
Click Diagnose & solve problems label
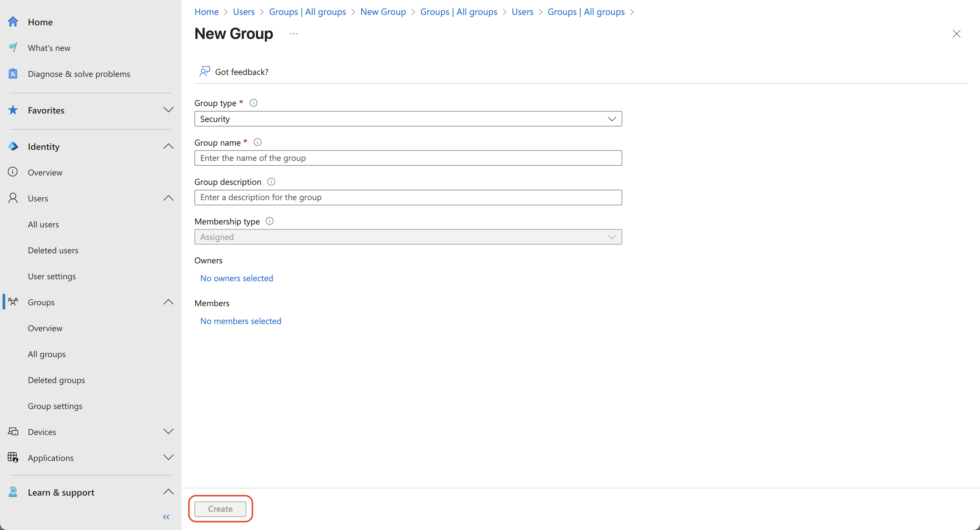79,74
